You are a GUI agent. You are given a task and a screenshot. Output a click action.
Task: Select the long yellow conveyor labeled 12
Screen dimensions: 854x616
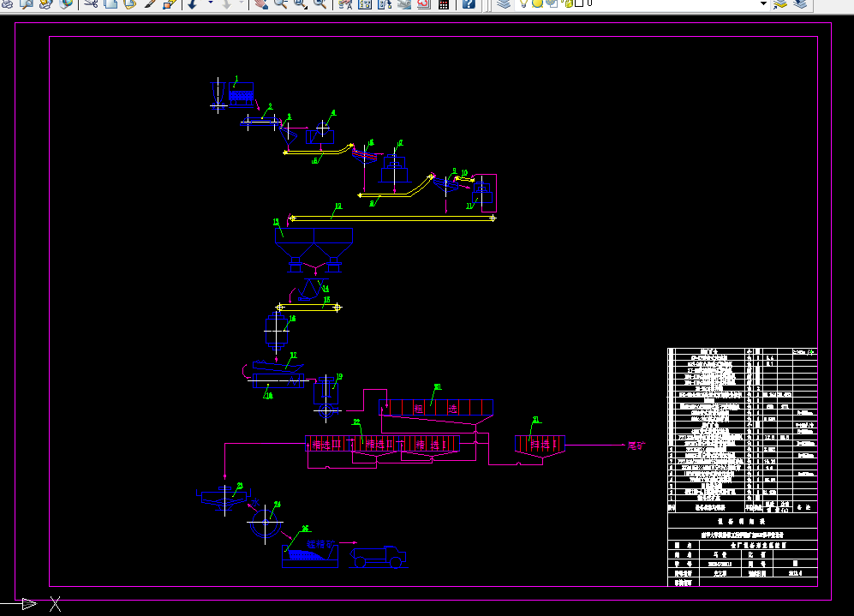pyautogui.click(x=392, y=218)
